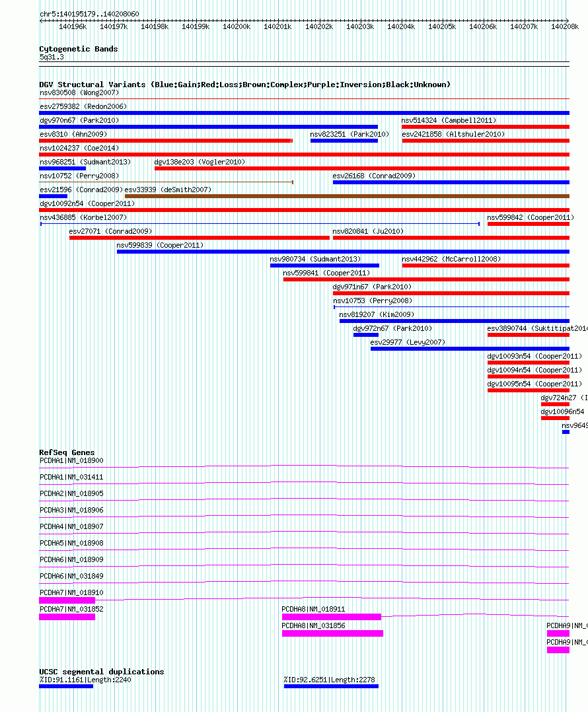
Task: Click the 140201k ruler tick label
Action: [277, 27]
